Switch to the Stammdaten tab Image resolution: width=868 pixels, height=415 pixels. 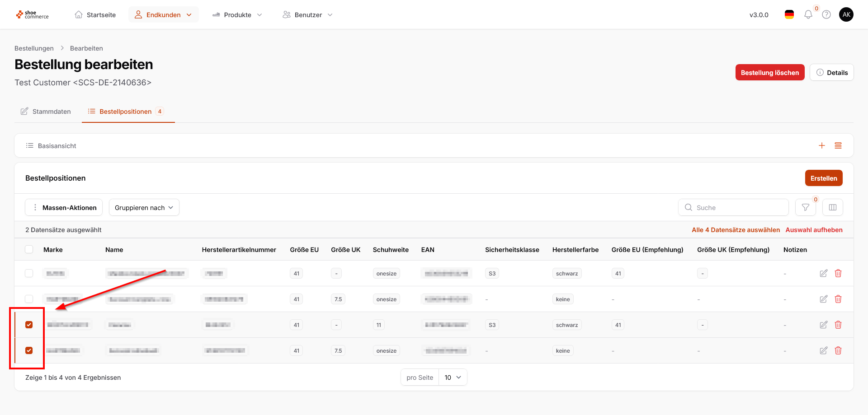point(46,112)
